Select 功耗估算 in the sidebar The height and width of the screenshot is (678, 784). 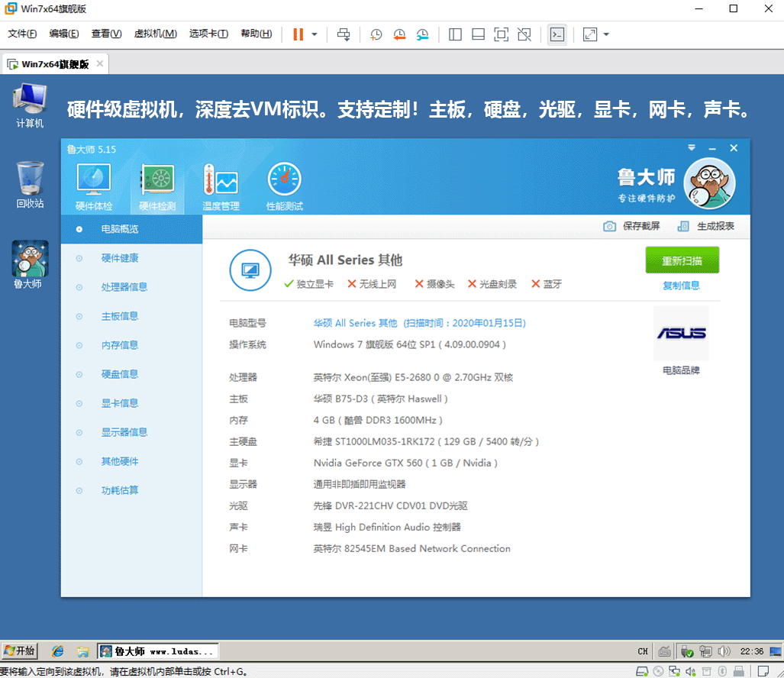tap(131, 490)
